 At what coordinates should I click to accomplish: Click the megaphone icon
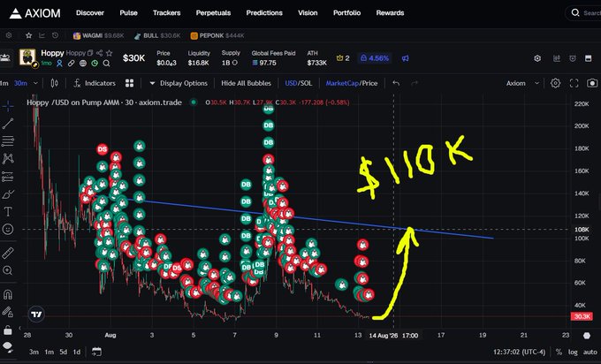405,58
